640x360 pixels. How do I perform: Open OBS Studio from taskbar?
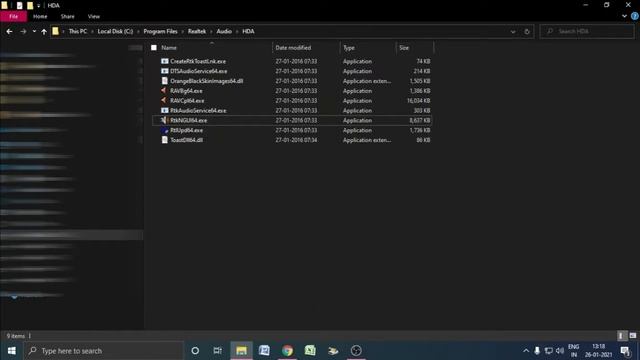click(356, 351)
